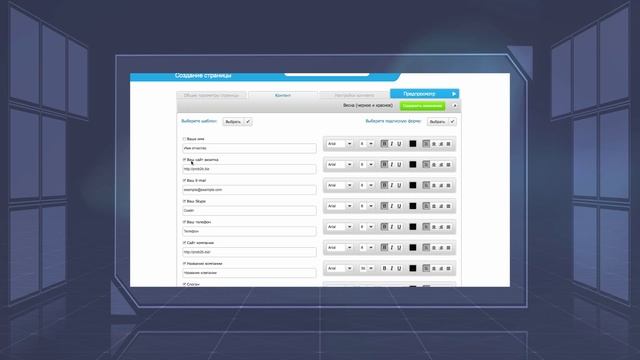The height and width of the screenshot is (360, 640).
Task: Toggle underline in the Ваш сайт визитка row
Action: coord(399,164)
